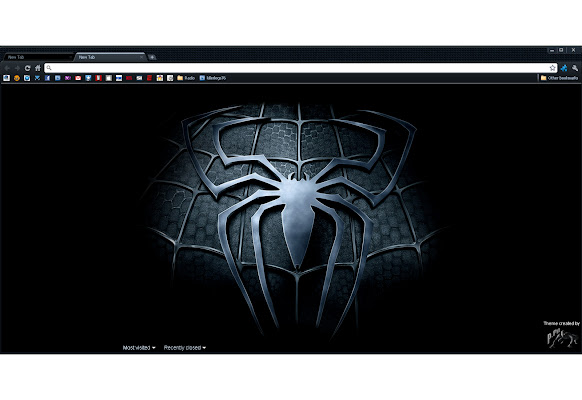Image resolution: width=582 pixels, height=400 pixels.
Task: Open the SI bookmark icon
Action: (139, 78)
